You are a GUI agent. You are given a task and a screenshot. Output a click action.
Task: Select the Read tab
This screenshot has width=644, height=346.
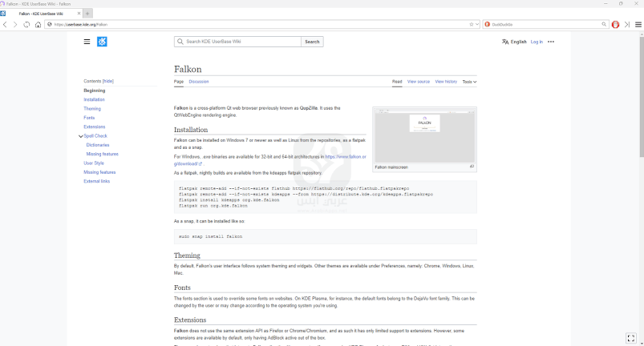point(397,82)
